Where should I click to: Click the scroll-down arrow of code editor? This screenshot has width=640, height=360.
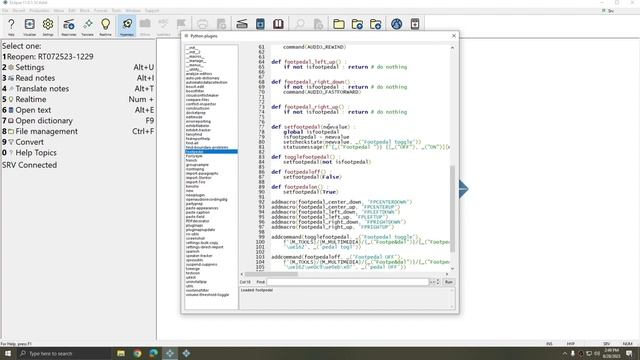click(452, 269)
